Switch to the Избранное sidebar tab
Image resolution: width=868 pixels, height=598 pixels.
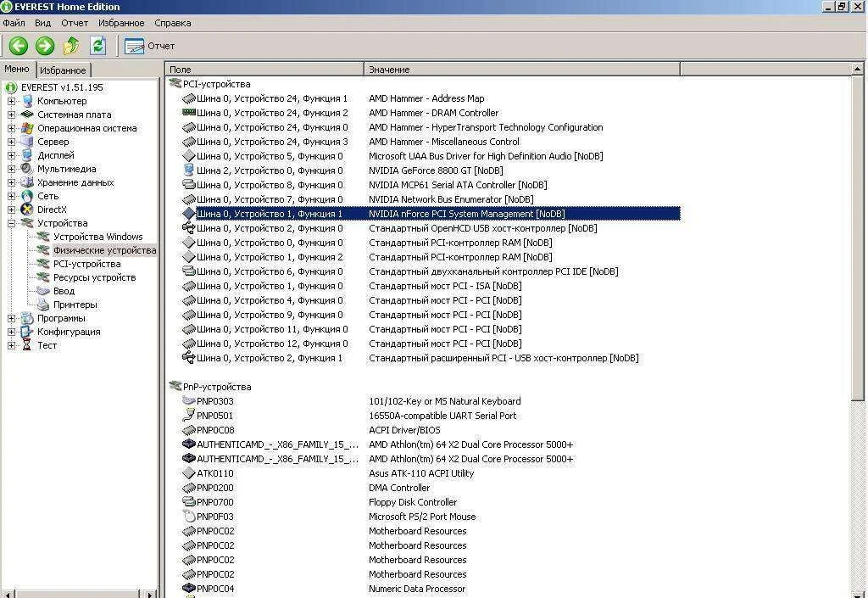[x=63, y=70]
